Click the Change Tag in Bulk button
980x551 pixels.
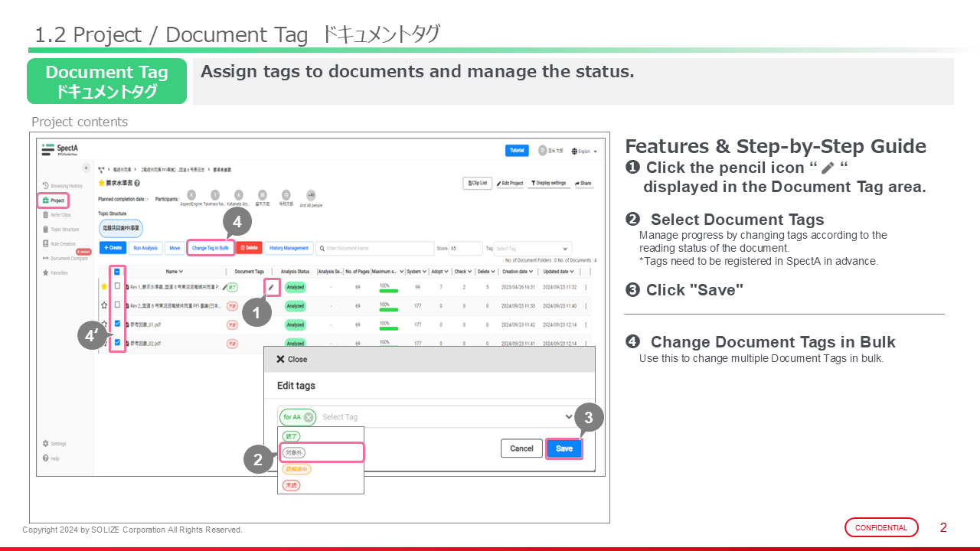click(x=210, y=248)
